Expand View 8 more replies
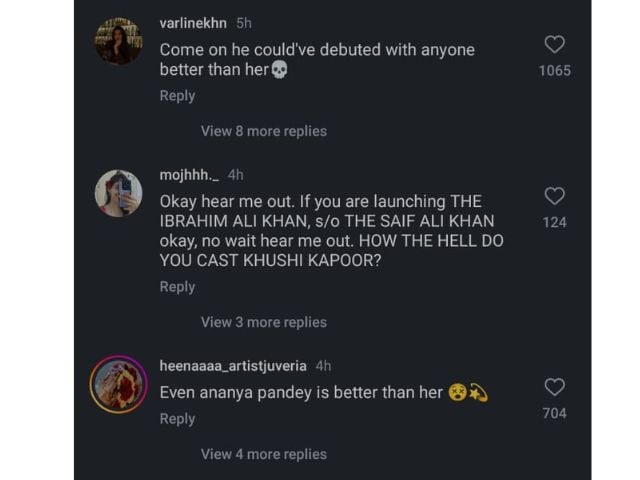The image size is (640, 480). tap(263, 131)
